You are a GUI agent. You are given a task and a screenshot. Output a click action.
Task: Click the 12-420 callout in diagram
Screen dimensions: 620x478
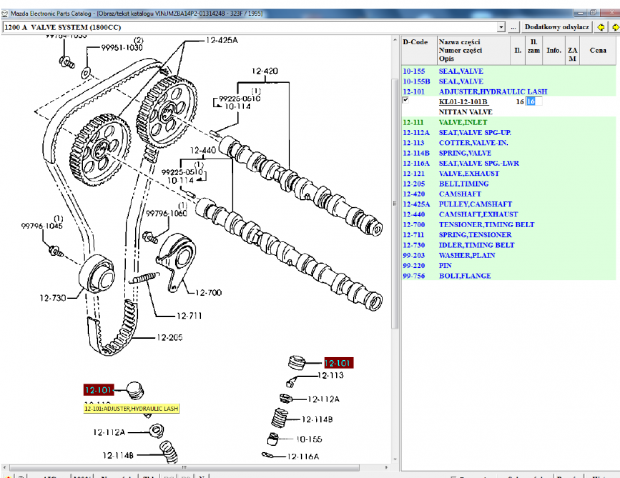265,71
